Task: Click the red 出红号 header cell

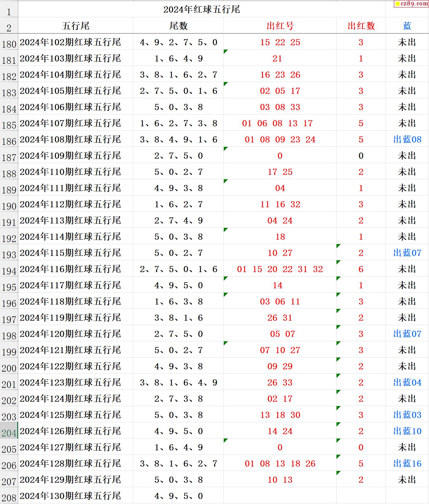Action: (280, 26)
